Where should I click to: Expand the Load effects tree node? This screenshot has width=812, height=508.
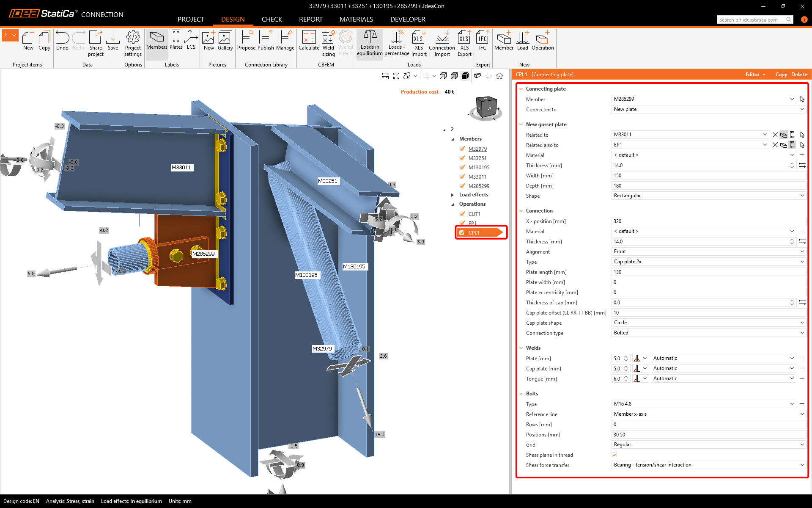[x=453, y=195]
